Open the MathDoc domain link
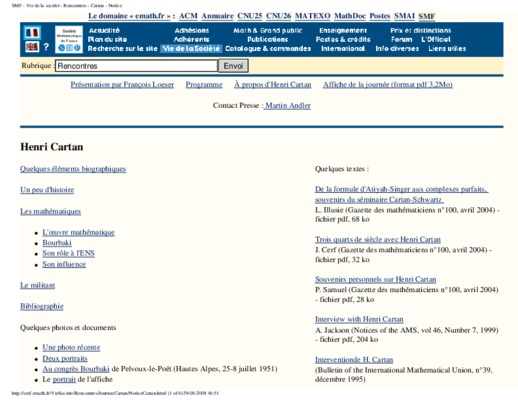Image resolution: width=518 pixels, height=400 pixels. (350, 16)
